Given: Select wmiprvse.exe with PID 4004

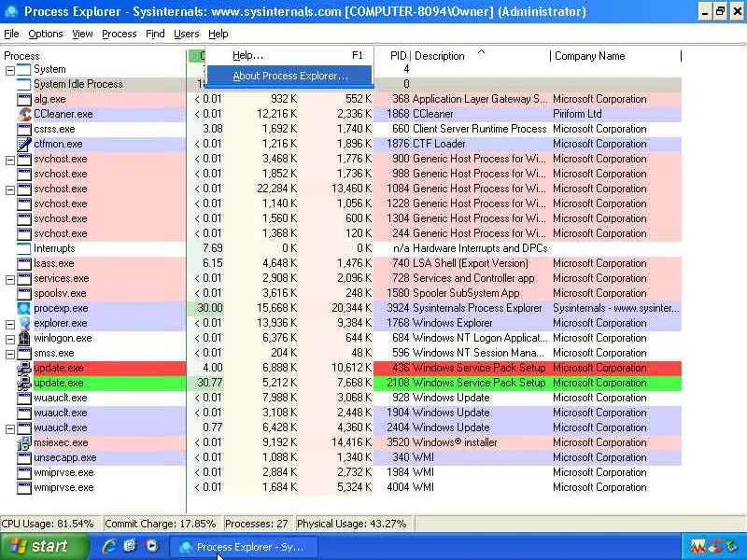Looking at the screenshot, I should click(x=342, y=487).
